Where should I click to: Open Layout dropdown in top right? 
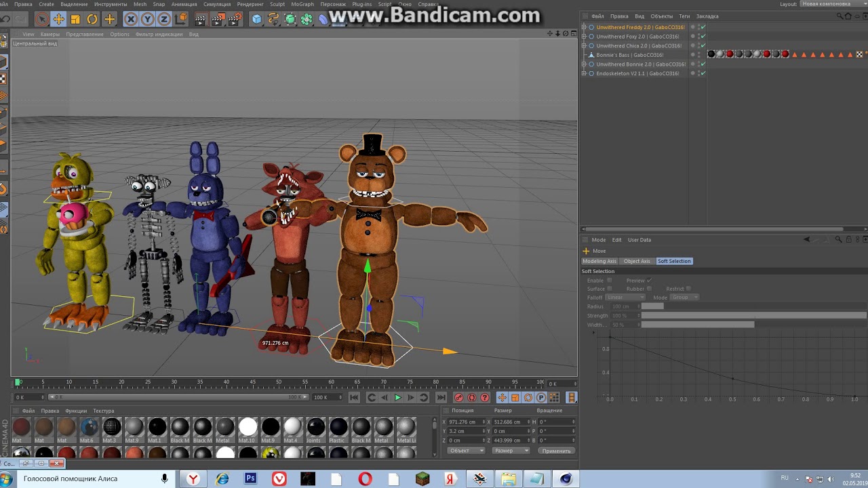point(833,4)
